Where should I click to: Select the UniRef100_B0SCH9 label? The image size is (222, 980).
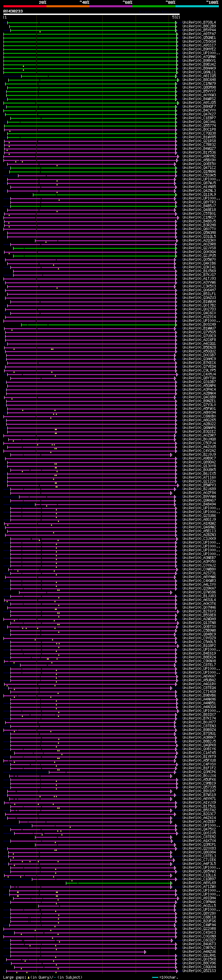(199, 324)
